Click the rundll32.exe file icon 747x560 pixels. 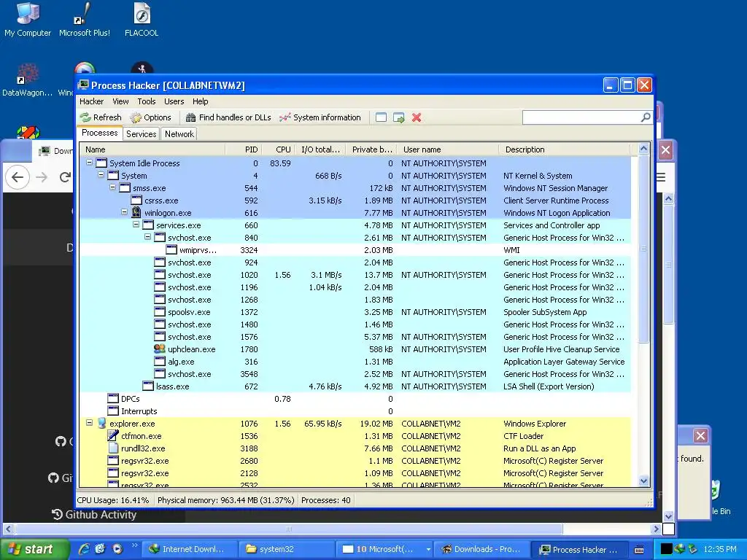click(113, 448)
